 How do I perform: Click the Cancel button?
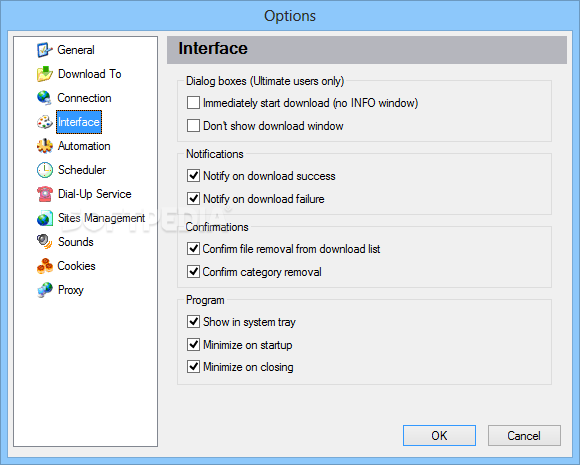pos(524,435)
